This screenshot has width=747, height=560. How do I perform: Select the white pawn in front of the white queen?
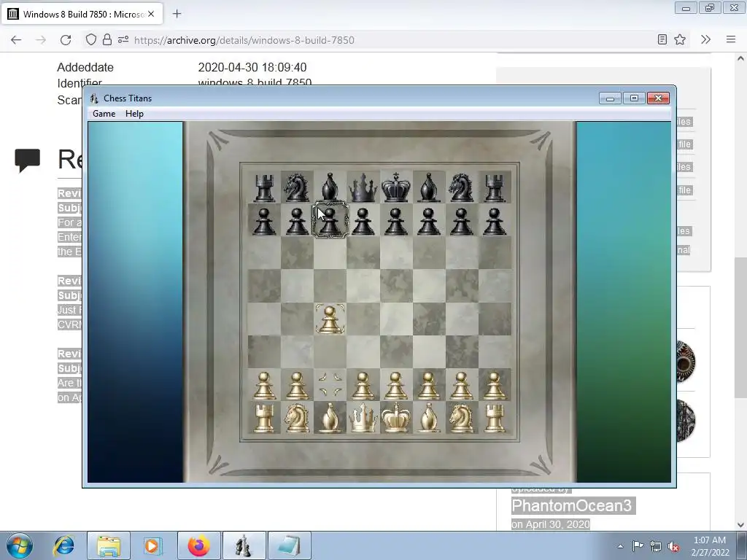pos(363,385)
